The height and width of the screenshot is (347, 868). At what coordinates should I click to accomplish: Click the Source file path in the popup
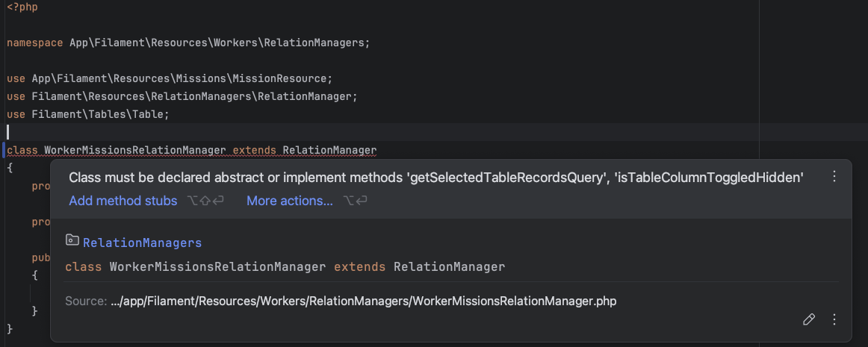362,301
